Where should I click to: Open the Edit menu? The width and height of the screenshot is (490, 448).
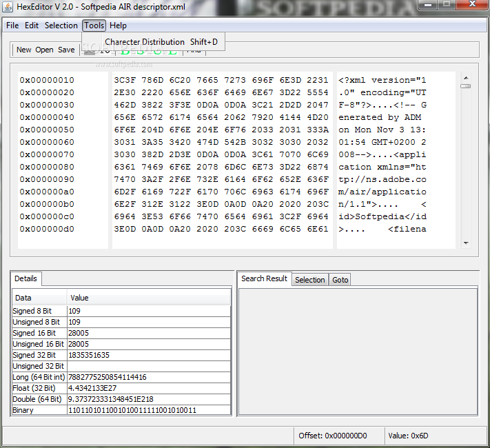coord(32,26)
